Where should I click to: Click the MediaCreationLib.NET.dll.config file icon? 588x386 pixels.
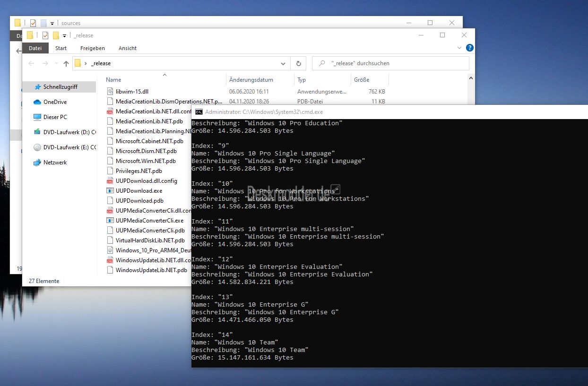point(110,112)
